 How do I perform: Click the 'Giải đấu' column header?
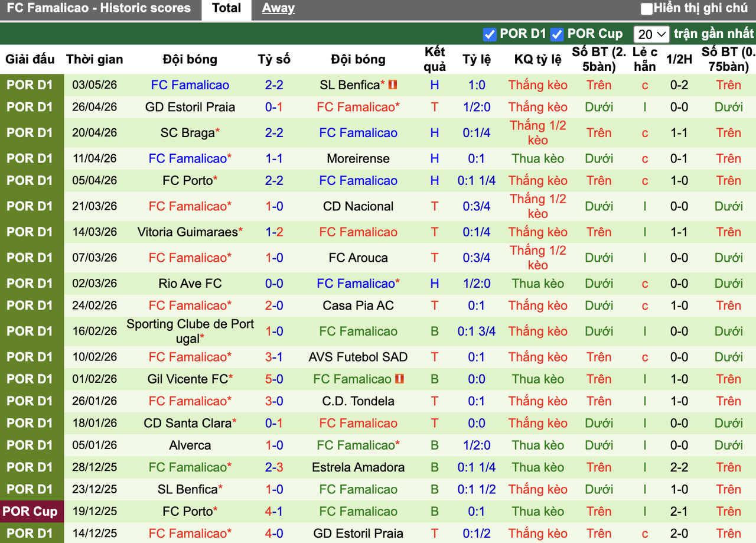coord(30,59)
